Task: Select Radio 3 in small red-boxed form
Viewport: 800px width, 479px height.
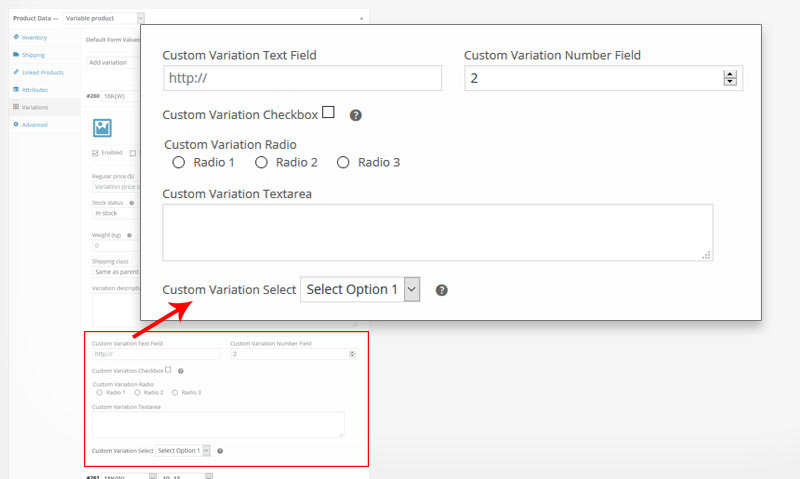Action: (175, 392)
